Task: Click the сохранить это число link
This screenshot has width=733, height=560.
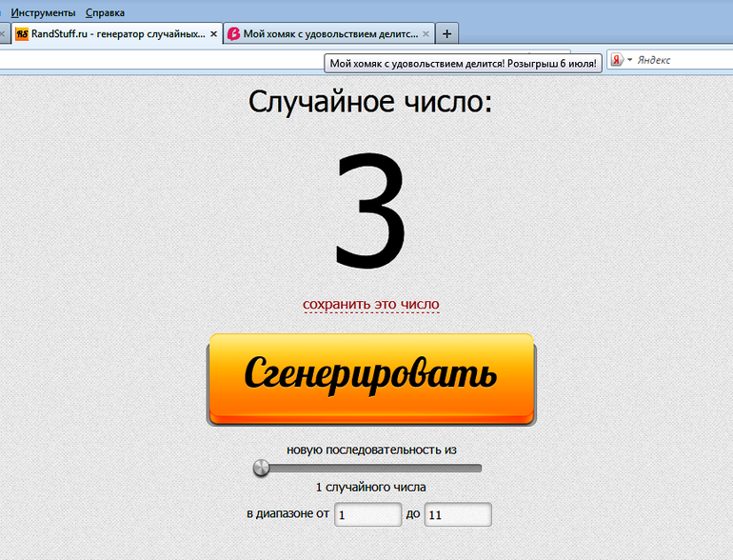Action: pos(370,305)
